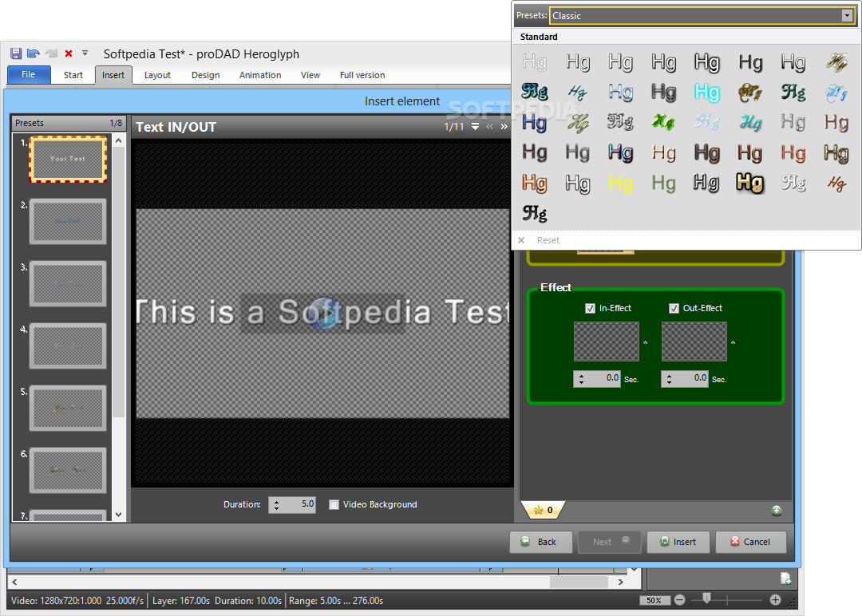Viewport: 862px width, 616px height.
Task: Click the dimmed redo icon in quick toolbar
Action: (x=51, y=53)
